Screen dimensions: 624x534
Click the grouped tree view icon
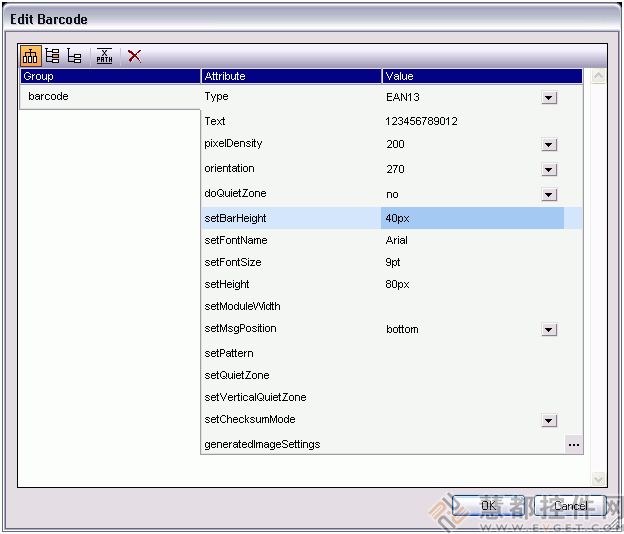31,56
